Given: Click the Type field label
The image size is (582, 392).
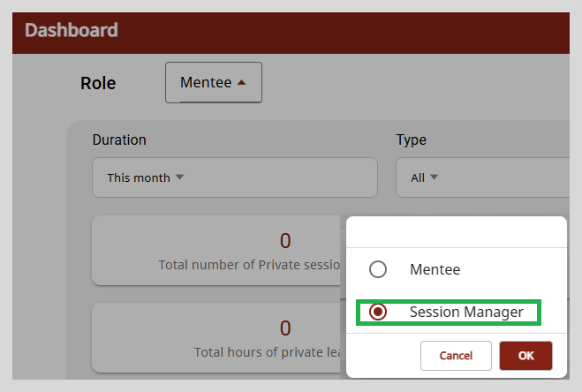Looking at the screenshot, I should 412,140.
